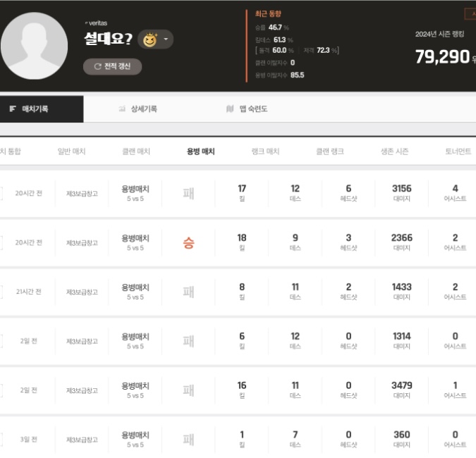Open the 매치기록 tab

35,109
